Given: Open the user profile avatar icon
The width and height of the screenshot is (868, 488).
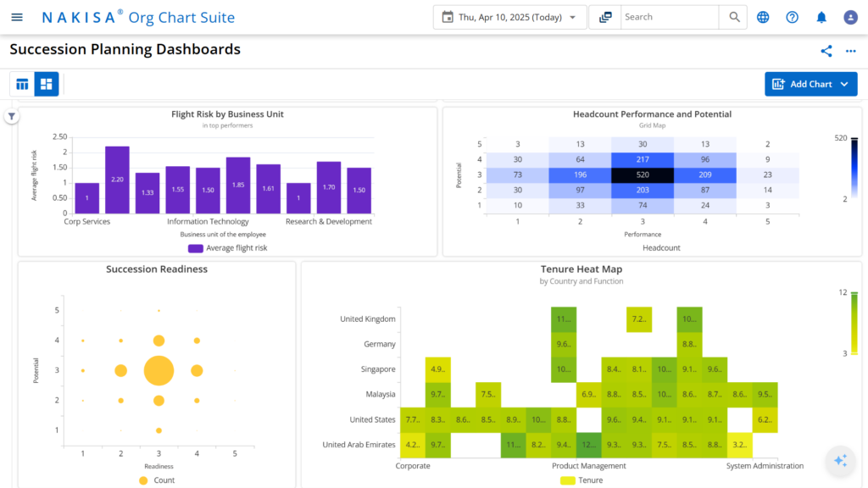Looking at the screenshot, I should pyautogui.click(x=850, y=17).
